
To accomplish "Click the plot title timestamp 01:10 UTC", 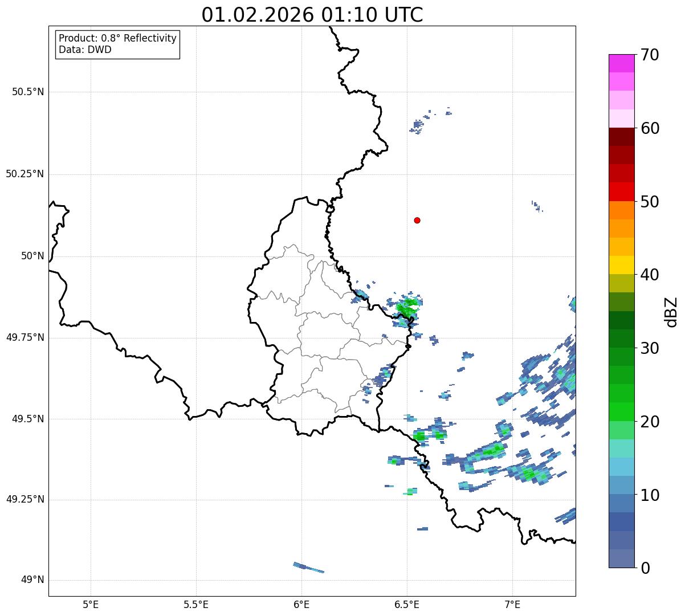I will 312,15.
